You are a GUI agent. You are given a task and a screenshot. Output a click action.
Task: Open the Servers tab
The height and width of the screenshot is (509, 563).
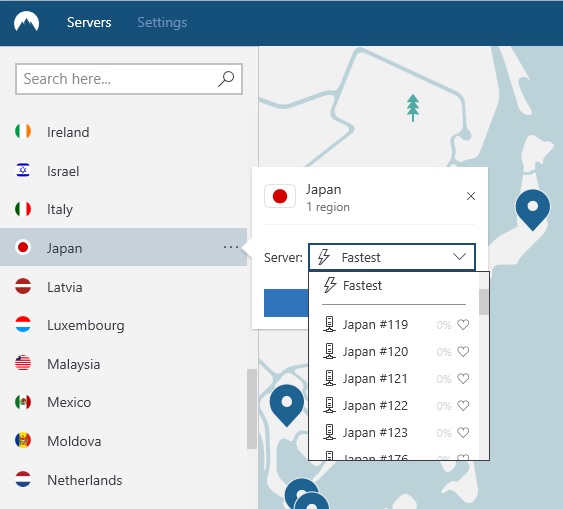(x=89, y=23)
